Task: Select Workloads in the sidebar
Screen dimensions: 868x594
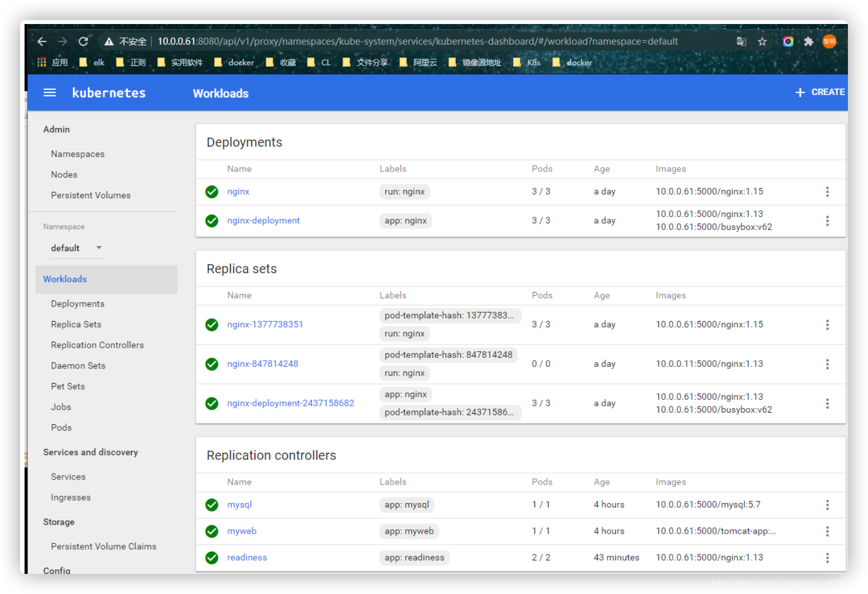Action: tap(107, 279)
